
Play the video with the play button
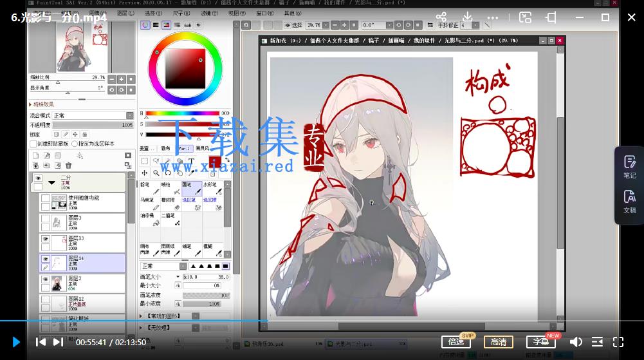[16, 342]
